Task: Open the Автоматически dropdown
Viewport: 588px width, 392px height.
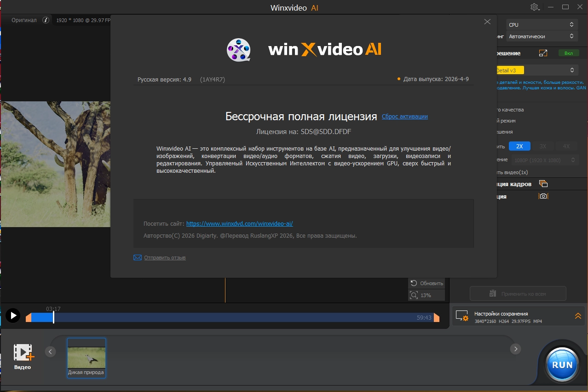Action: 542,36
